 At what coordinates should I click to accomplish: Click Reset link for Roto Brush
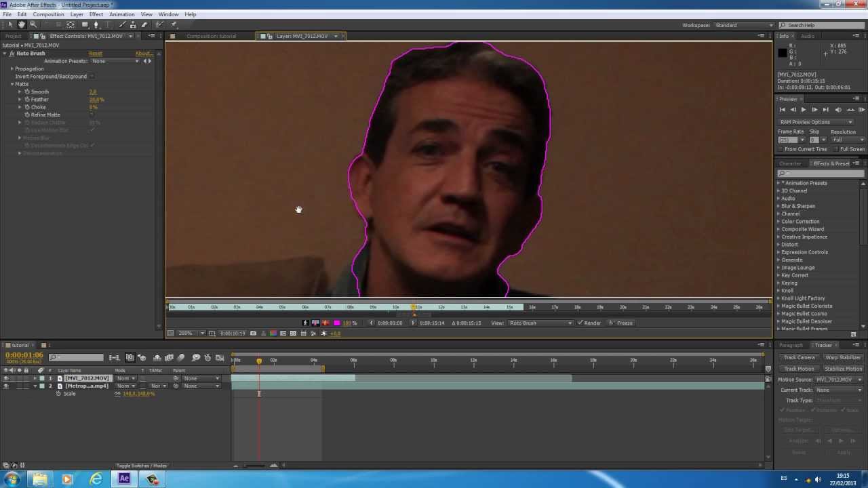tap(96, 54)
